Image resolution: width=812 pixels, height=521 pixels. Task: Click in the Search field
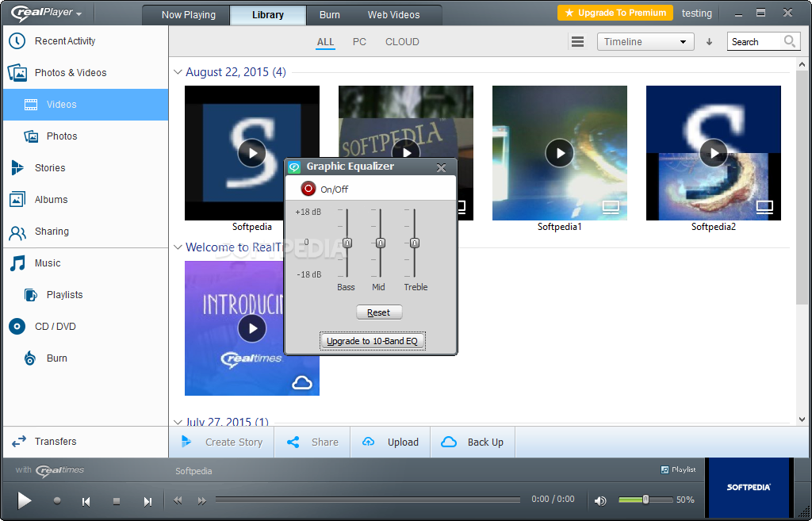pyautogui.click(x=755, y=42)
